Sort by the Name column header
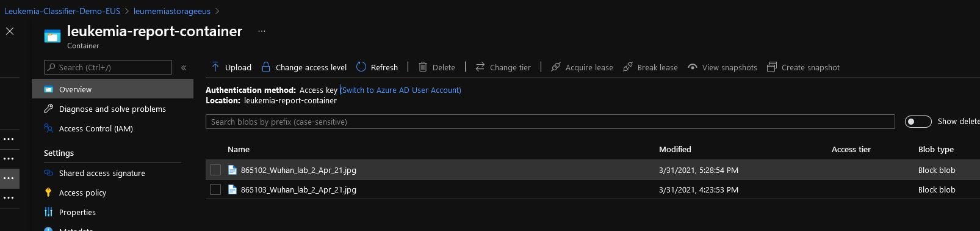 (239, 149)
